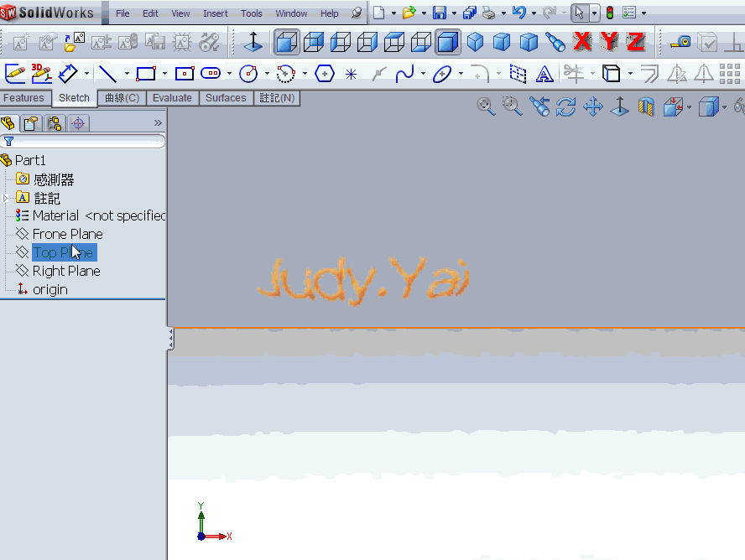
Task: Select the Ellipse sketch tool
Action: [x=441, y=74]
